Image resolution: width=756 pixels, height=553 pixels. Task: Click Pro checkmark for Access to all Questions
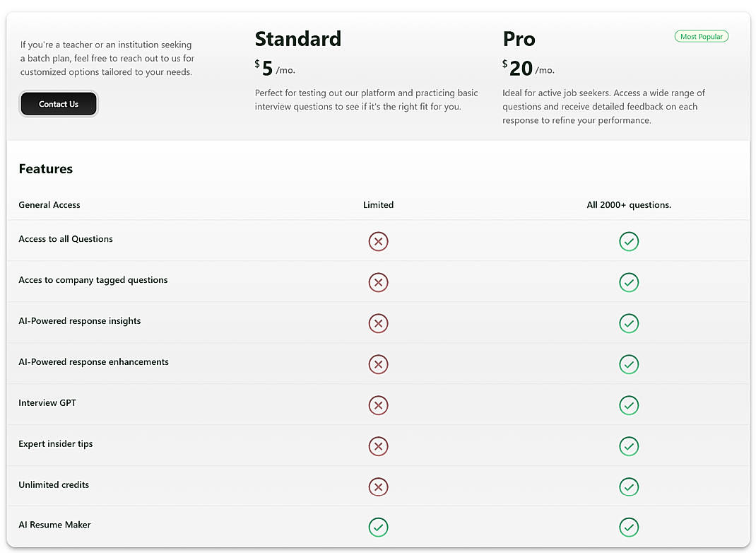click(628, 241)
